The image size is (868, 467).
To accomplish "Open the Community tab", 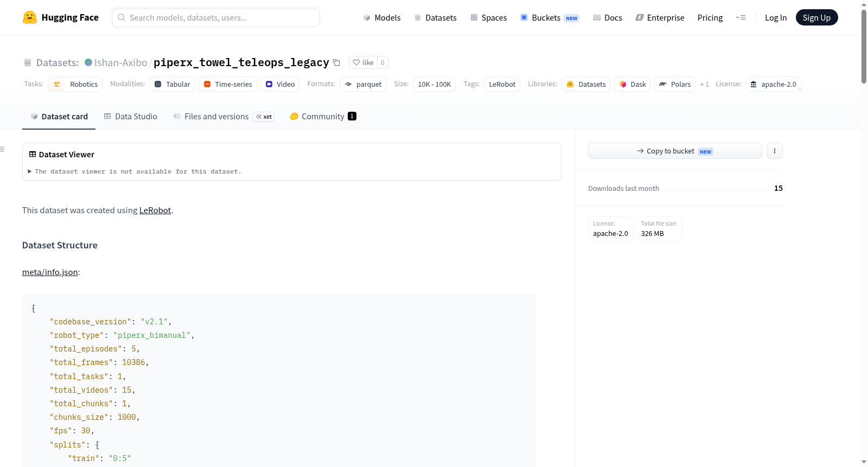I will coord(323,116).
